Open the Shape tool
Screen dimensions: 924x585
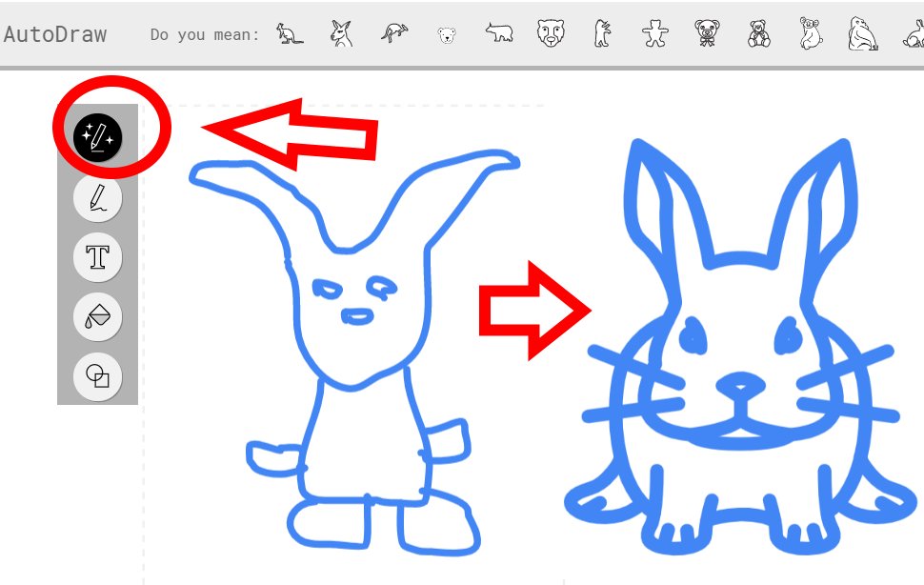click(97, 375)
